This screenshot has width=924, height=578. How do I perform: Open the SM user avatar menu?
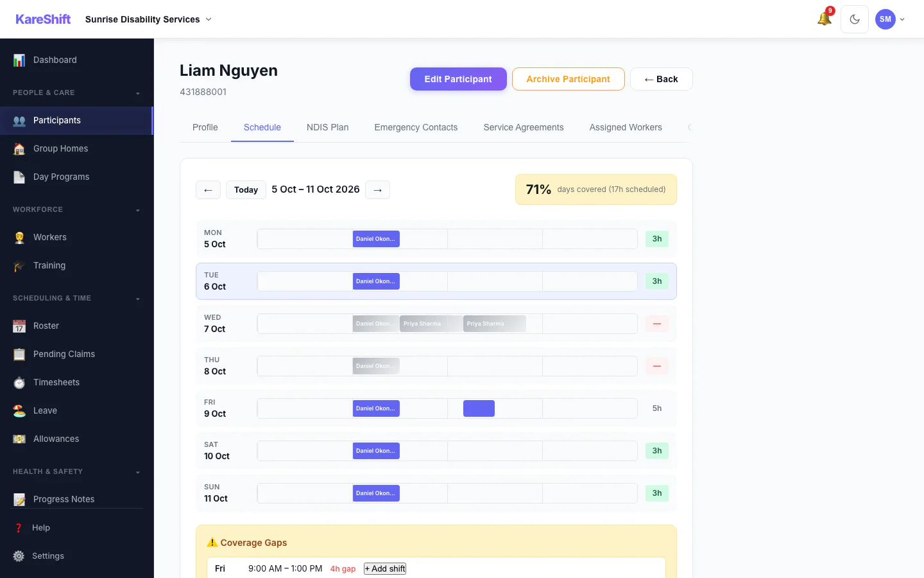[x=886, y=19]
